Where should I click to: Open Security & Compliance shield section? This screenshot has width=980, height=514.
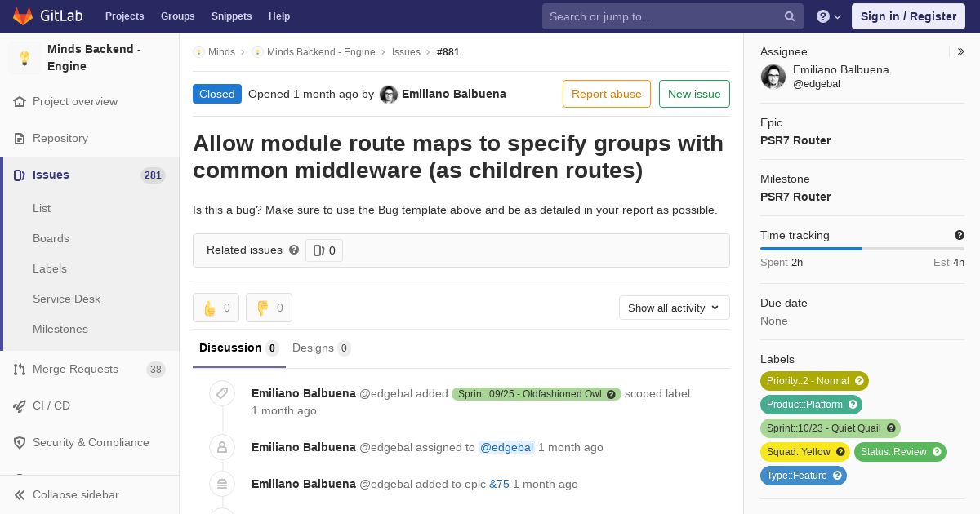(90, 442)
